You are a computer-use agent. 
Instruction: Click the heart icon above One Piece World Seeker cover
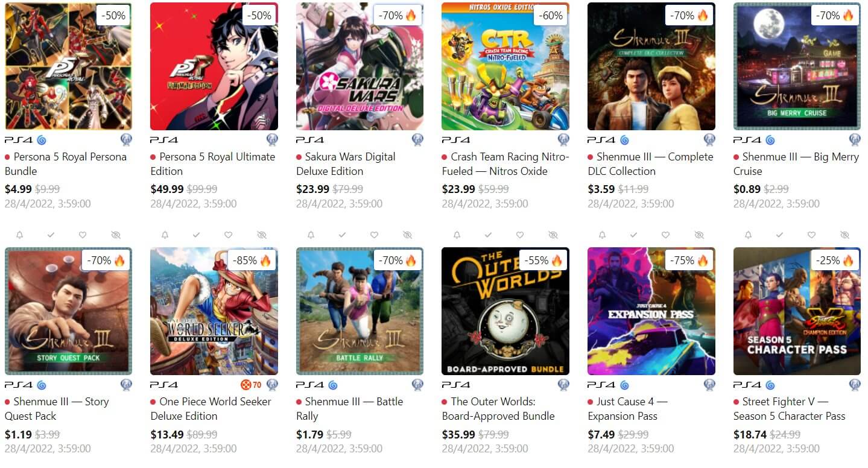[x=228, y=235]
